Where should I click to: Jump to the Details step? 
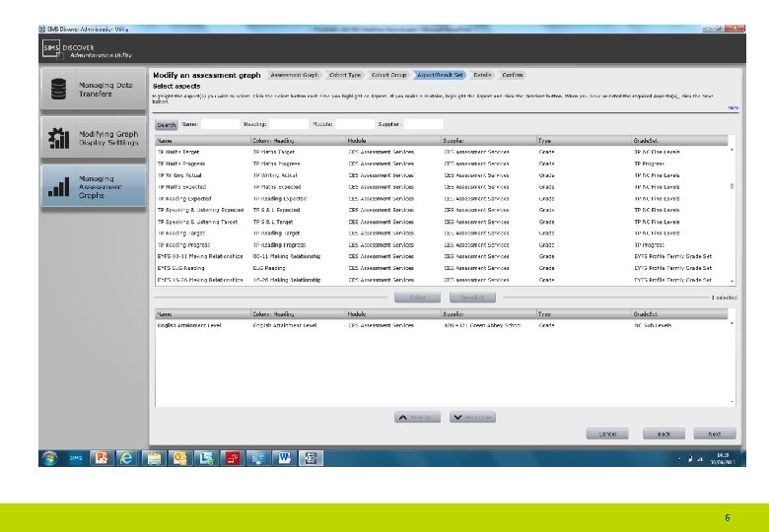click(482, 75)
